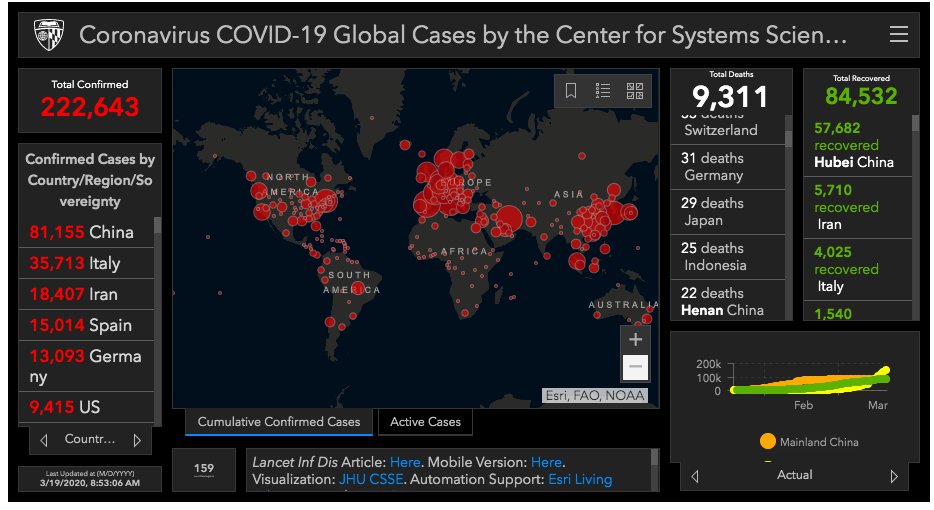This screenshot has width=934, height=510.
Task: Open the basemap gallery grid icon
Action: click(x=635, y=91)
